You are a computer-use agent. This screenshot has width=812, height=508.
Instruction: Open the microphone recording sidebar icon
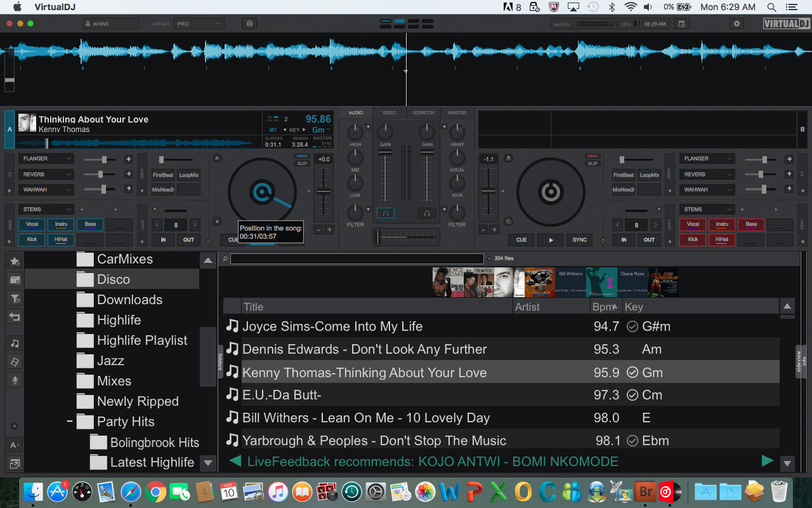click(x=15, y=380)
